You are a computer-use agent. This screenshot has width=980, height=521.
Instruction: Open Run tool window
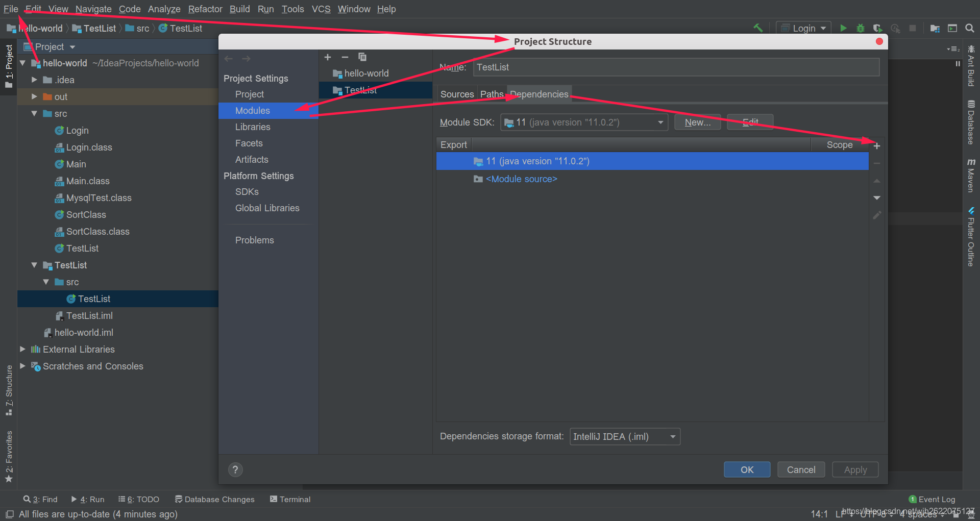[88, 499]
